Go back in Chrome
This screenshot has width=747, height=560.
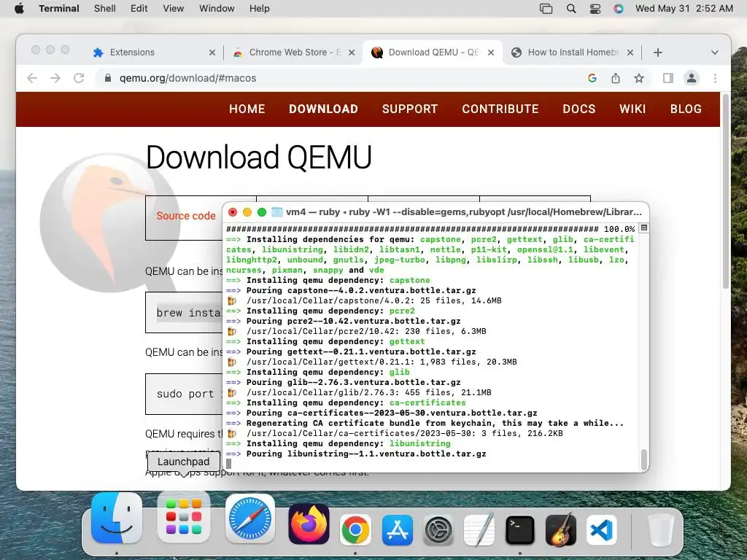(x=32, y=78)
